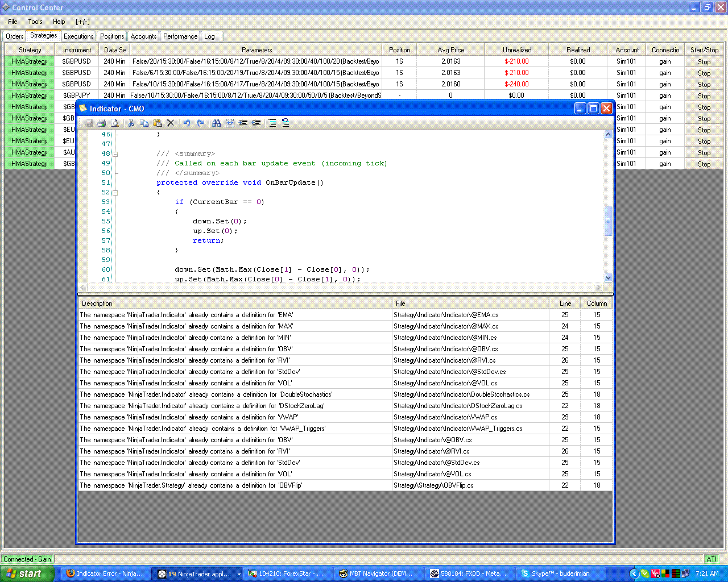Click the leftmost green tray icon beside the tray arrow
Viewport: 728px width, 582px height.
click(644, 573)
